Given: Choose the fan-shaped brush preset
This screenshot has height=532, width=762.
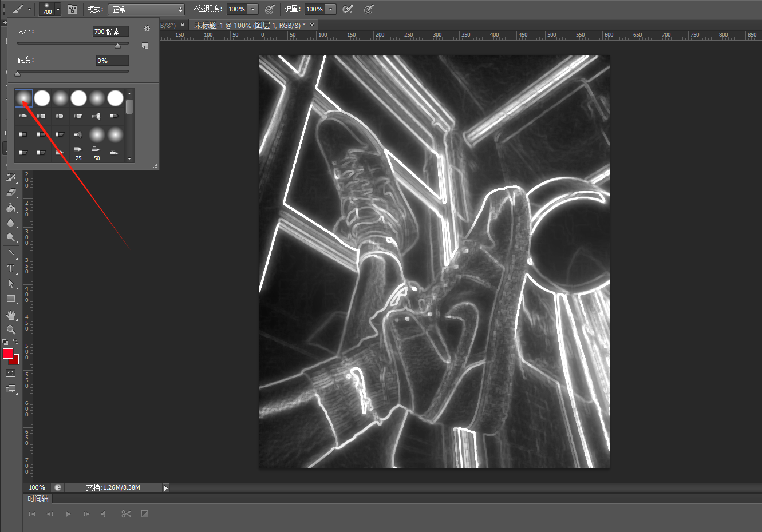Looking at the screenshot, I should point(97,116).
